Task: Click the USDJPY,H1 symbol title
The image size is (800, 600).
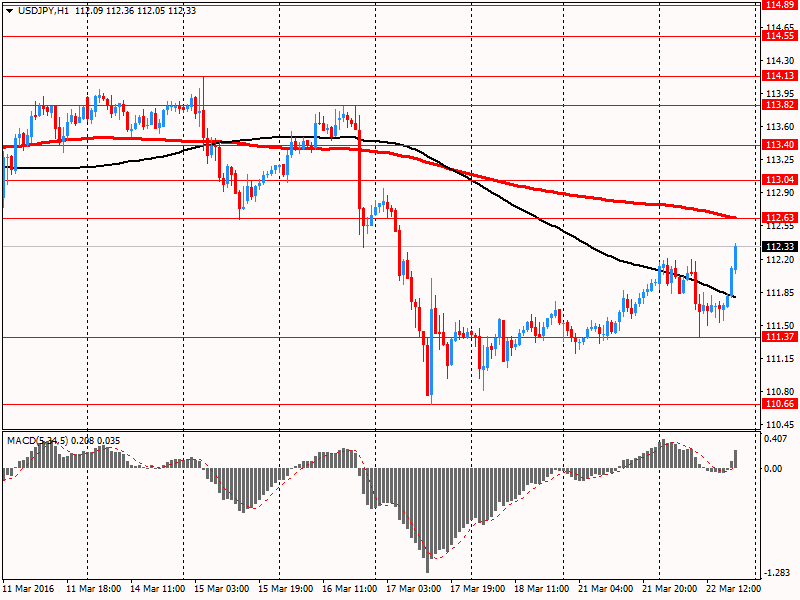Action: 43,11
